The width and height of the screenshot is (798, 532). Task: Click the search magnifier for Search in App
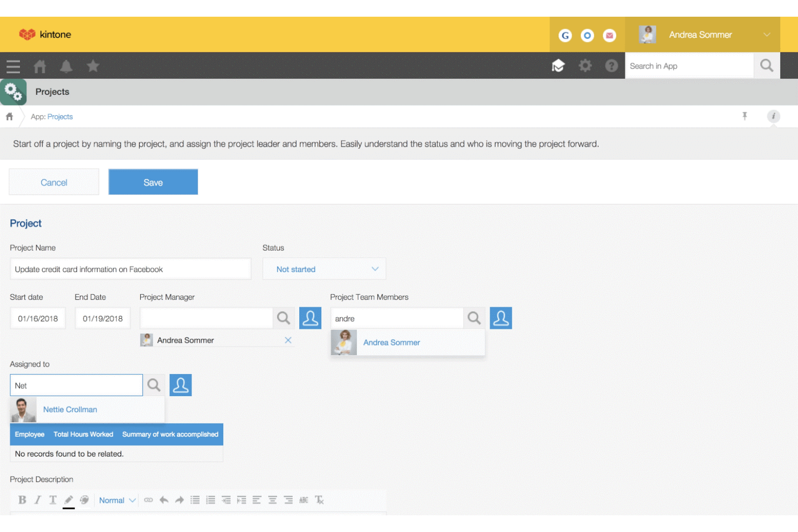767,66
